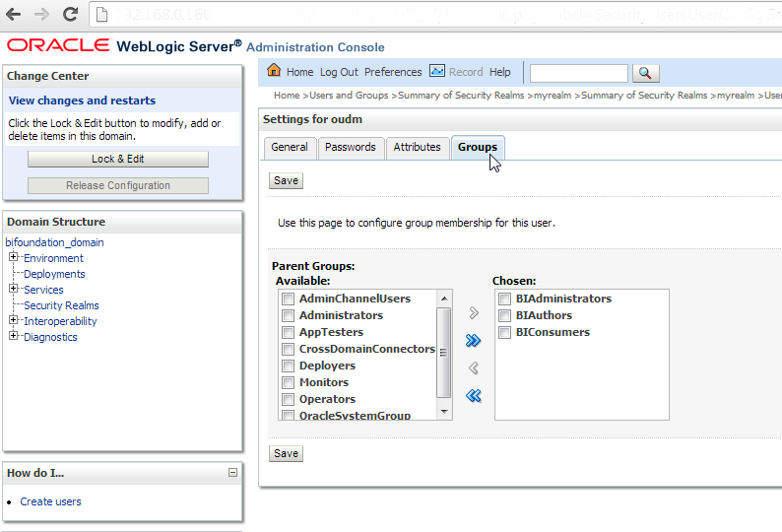Click the Release Configuration button
This screenshot has width=782, height=532.
click(x=118, y=185)
